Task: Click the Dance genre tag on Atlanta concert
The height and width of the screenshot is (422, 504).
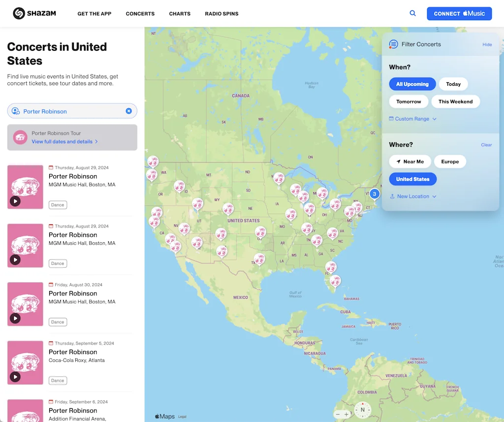Action: (x=58, y=381)
